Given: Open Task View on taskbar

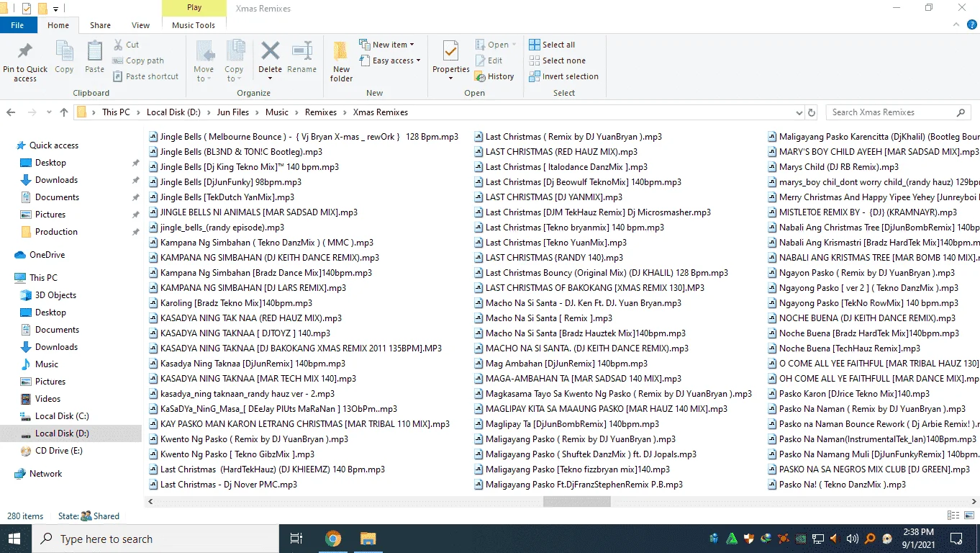Looking at the screenshot, I should (296, 539).
